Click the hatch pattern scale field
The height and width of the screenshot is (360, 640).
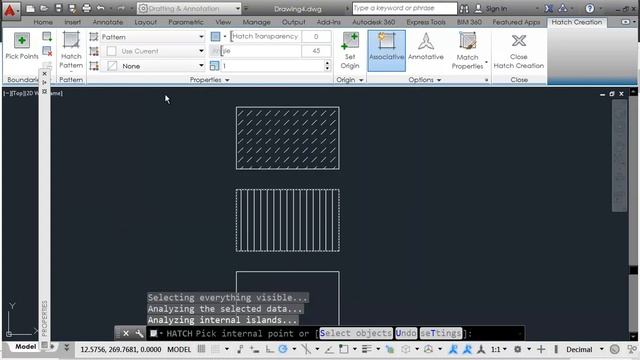coord(272,66)
